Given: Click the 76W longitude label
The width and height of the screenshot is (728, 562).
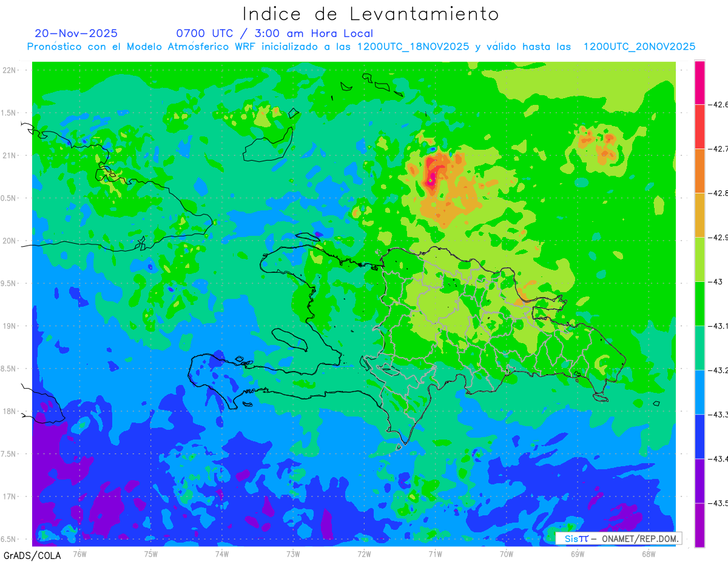Looking at the screenshot, I should point(79,554).
